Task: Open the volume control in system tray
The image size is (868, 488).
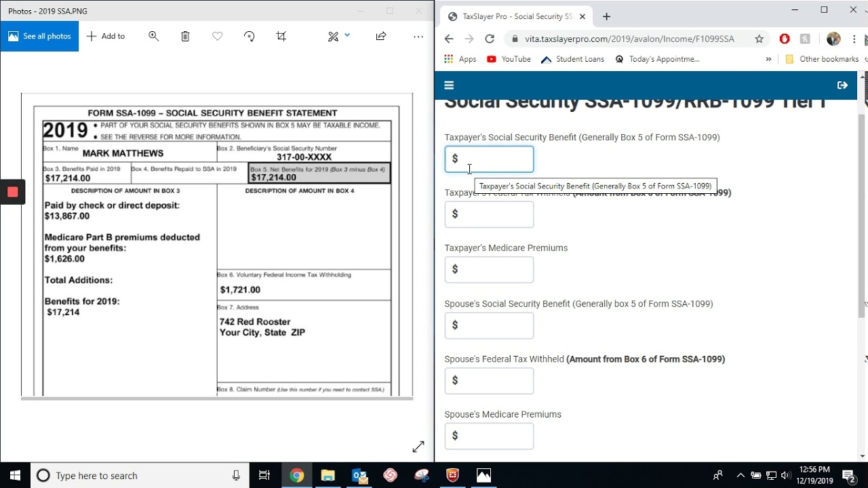Action: pos(786,475)
